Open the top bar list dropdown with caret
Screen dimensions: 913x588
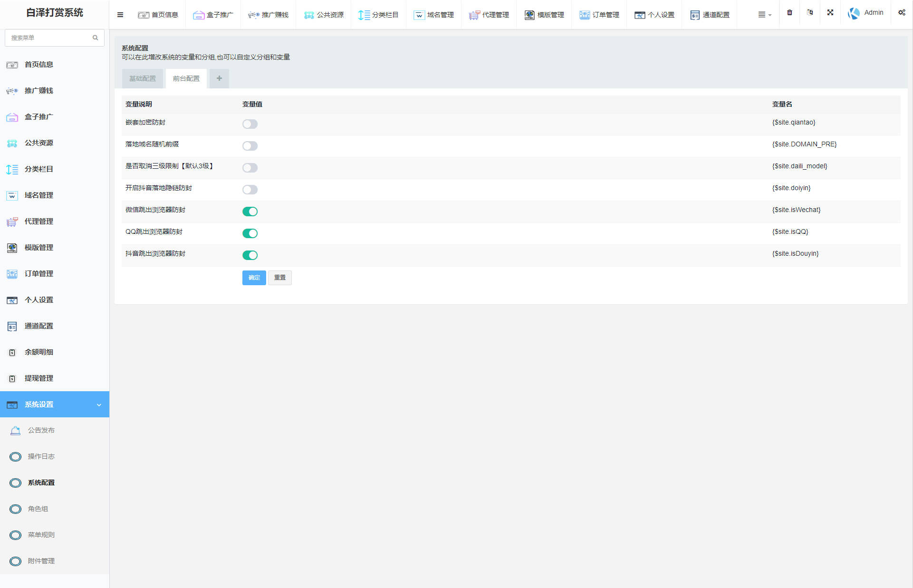click(x=765, y=15)
